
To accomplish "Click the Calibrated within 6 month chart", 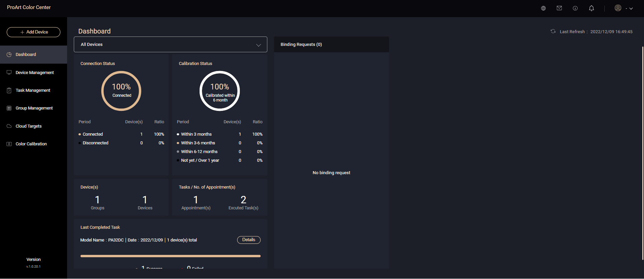I will click(220, 91).
